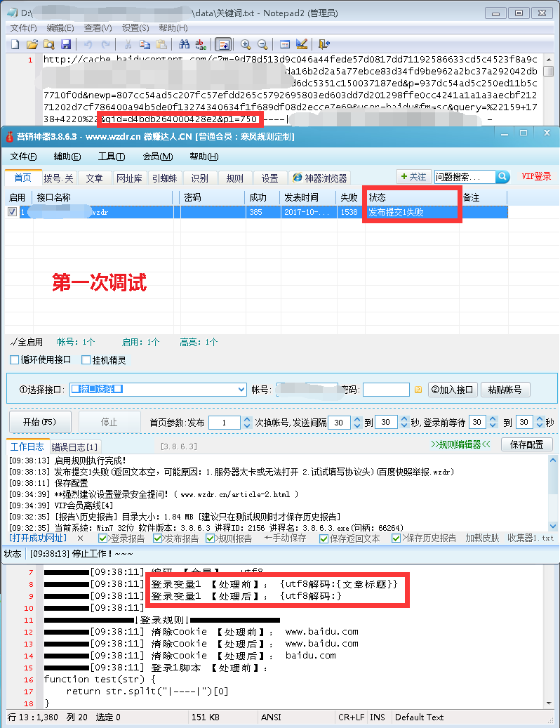Image resolution: width=560 pixels, height=728 pixels.
Task: Toggle 保存历史报告 checkbox
Action: click(396, 538)
